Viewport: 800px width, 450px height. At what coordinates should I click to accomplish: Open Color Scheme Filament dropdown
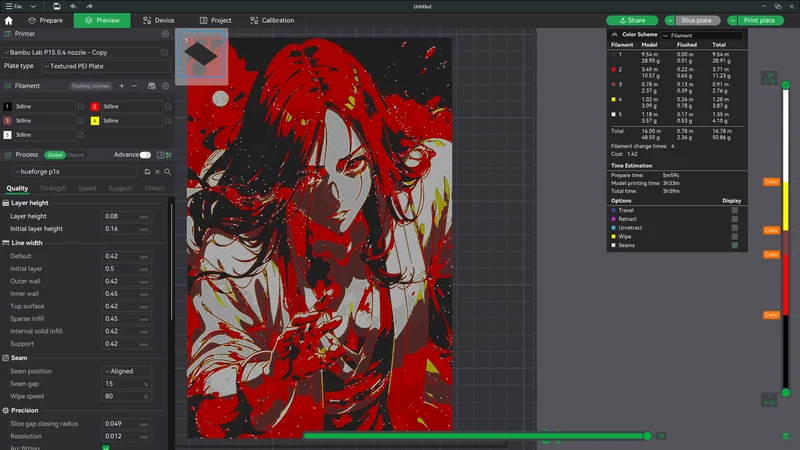[x=703, y=35]
